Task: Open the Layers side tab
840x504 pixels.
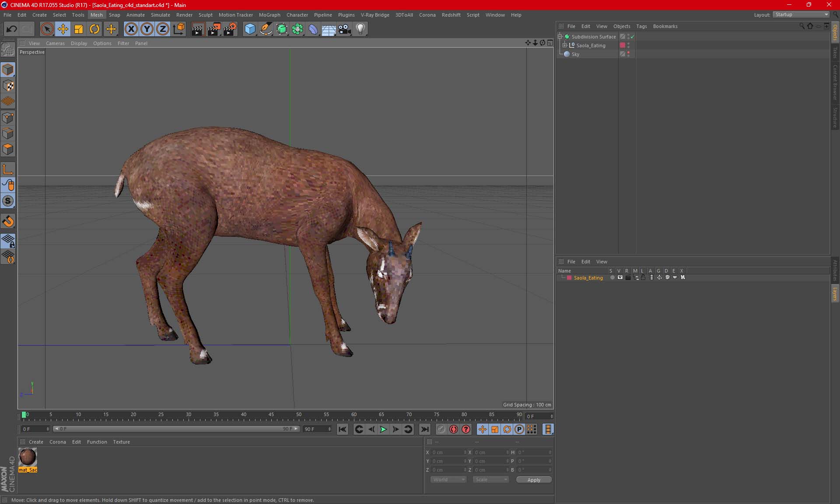Action: [x=835, y=293]
